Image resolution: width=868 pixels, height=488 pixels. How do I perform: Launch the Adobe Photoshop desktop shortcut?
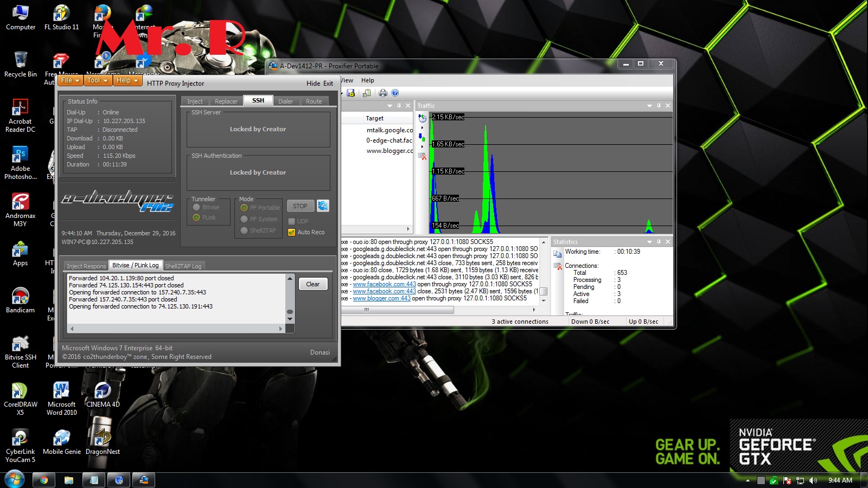click(x=20, y=163)
